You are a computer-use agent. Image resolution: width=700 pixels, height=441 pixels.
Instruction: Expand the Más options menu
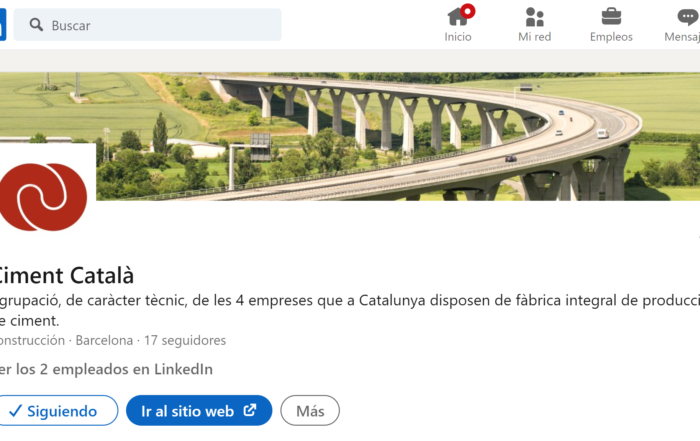[310, 410]
